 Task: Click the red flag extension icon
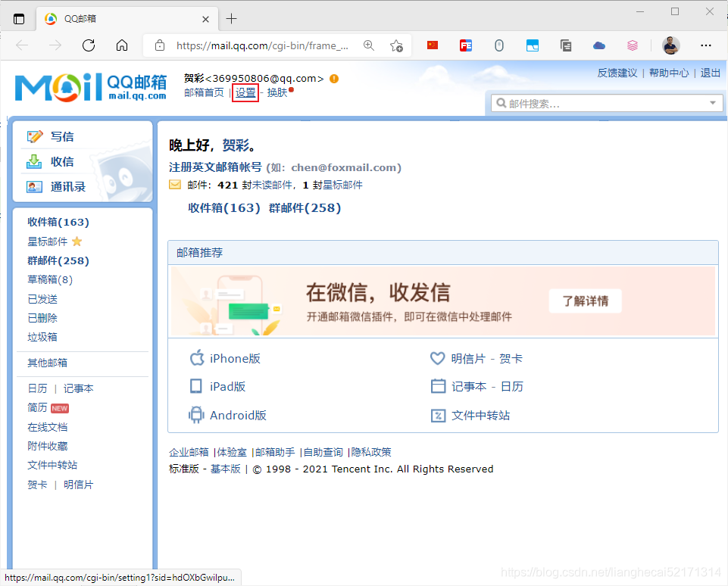(433, 45)
